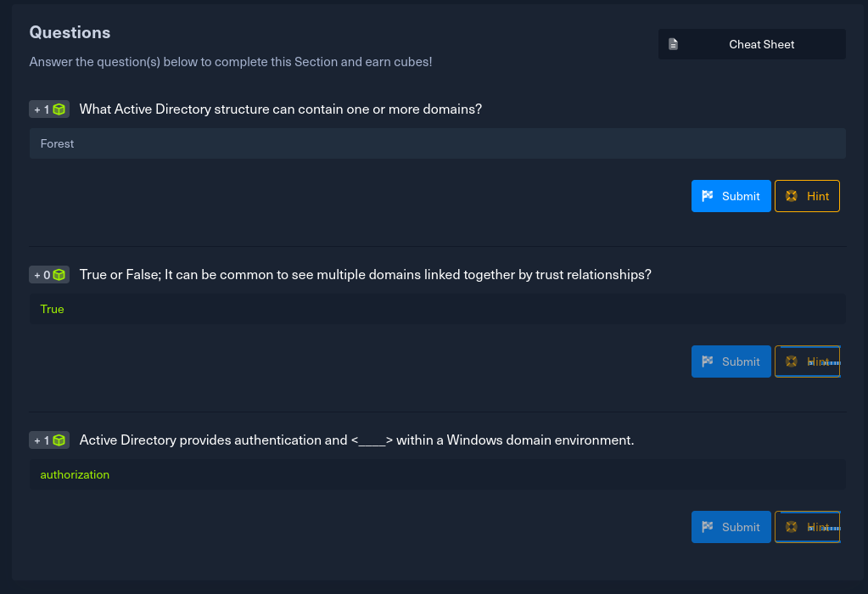This screenshot has height=594, width=868.
Task: Click the document icon beside Cheat Sheet
Action: pos(673,44)
